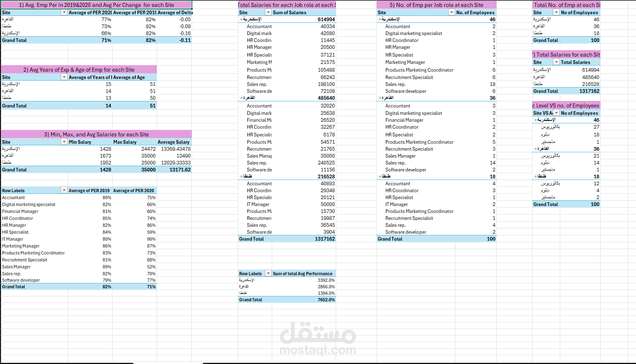Select title '5) No. of Emp per Job role at each Site'
This screenshot has width=636, height=364.
(436, 5)
